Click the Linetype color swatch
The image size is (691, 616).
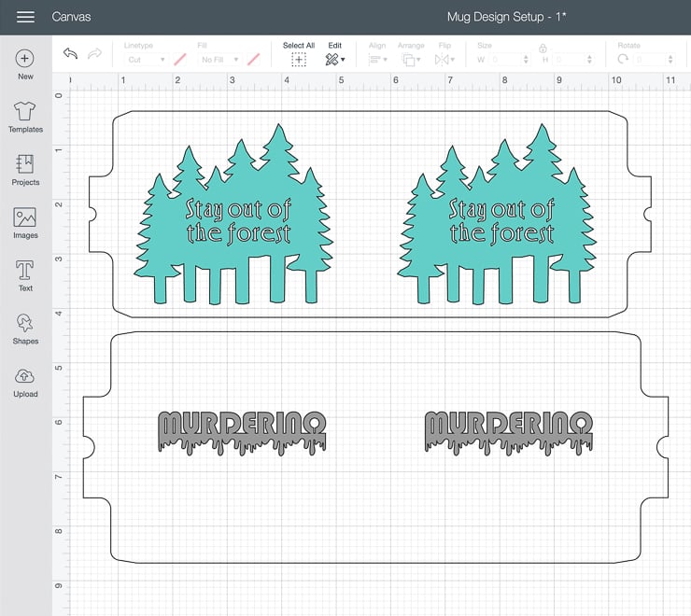(x=180, y=60)
